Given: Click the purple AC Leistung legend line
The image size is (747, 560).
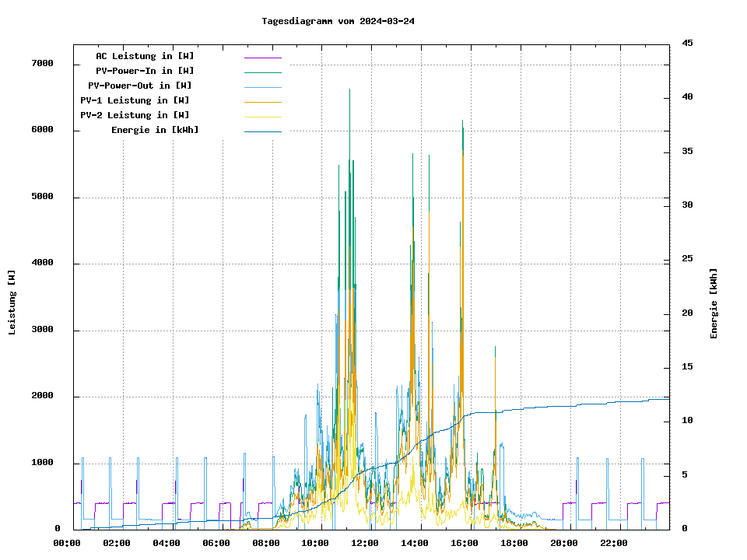Looking at the screenshot, I should click(262, 58).
